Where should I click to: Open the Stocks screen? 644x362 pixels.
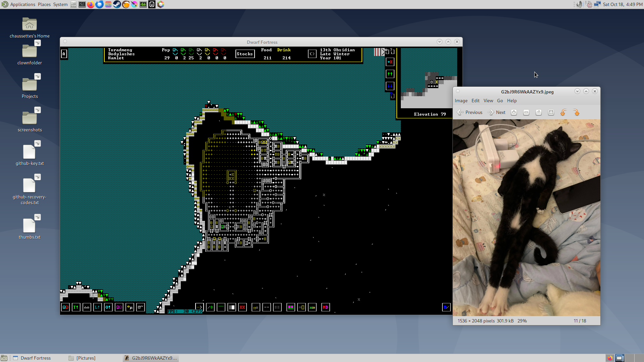[x=245, y=54]
